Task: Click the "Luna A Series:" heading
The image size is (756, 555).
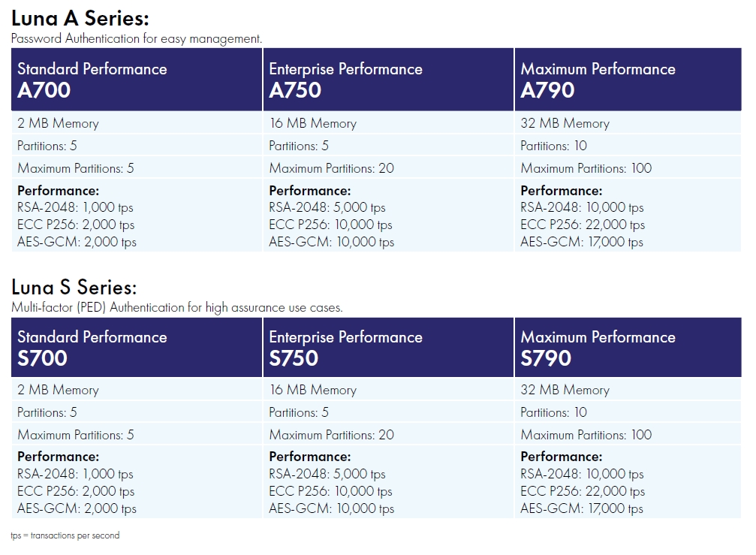Action: (80, 19)
